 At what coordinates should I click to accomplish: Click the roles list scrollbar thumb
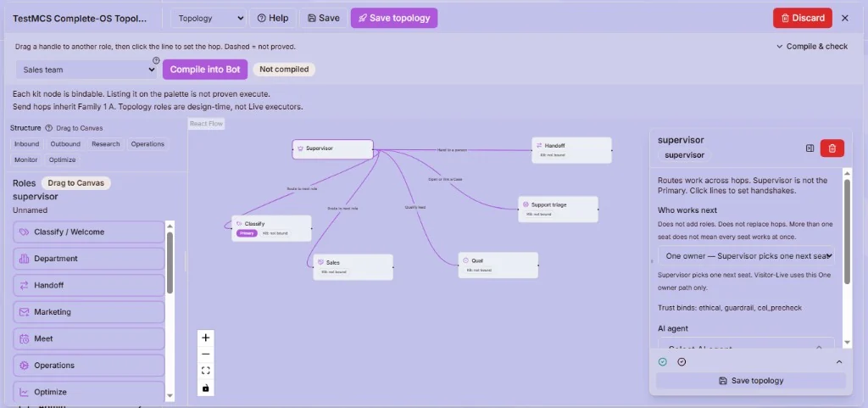(170, 263)
